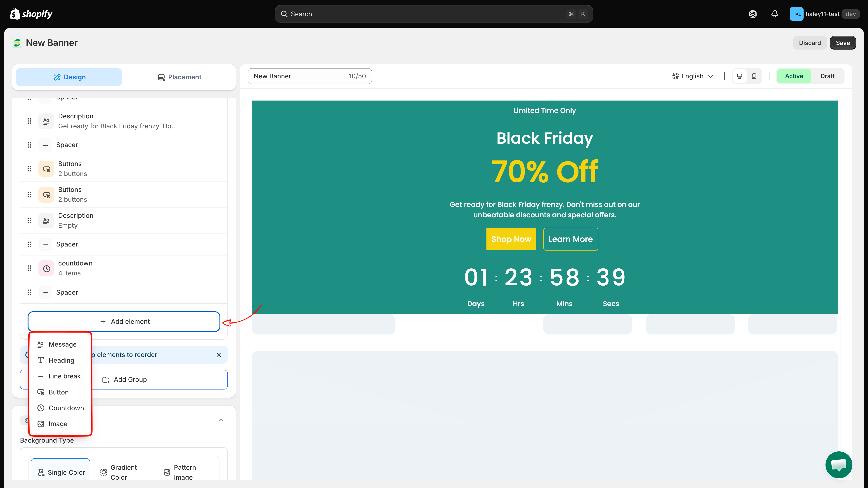Save the banner
This screenshot has width=868, height=488.
click(843, 43)
